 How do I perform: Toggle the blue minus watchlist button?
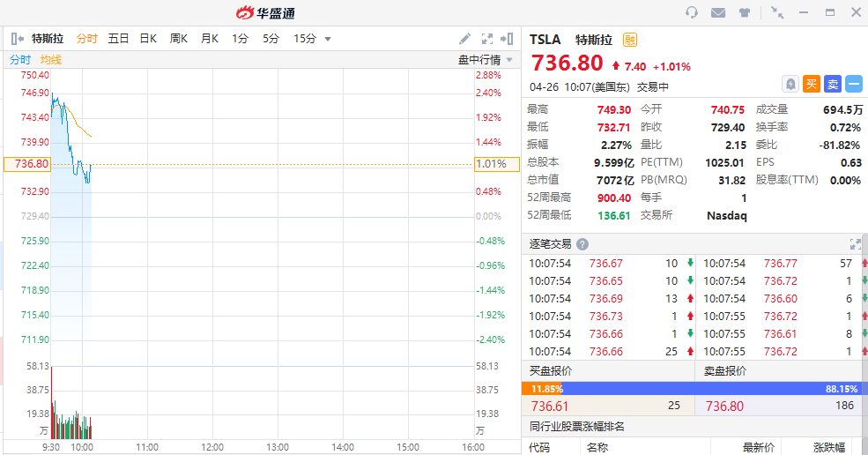(x=854, y=84)
